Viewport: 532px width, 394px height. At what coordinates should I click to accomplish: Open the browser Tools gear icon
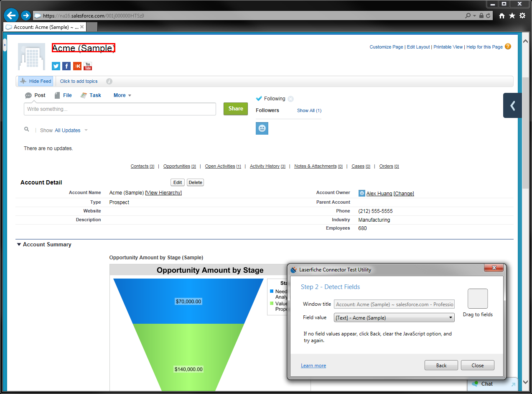pos(522,15)
